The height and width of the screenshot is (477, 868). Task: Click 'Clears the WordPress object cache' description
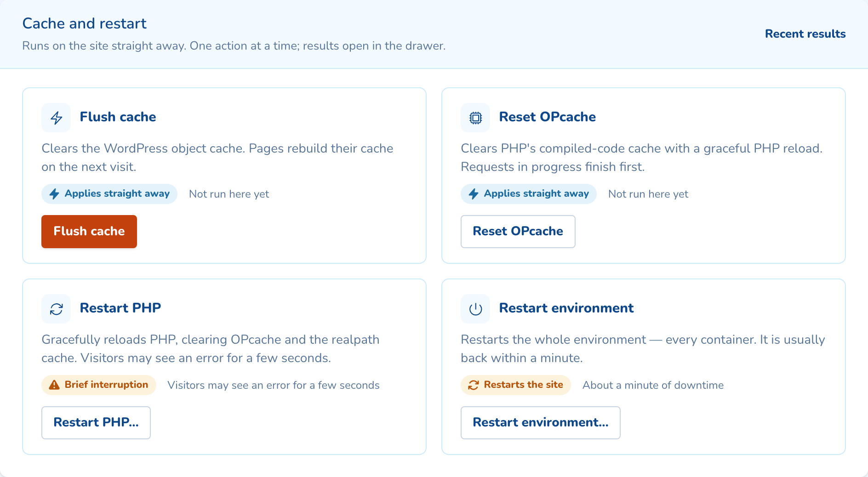[217, 158]
